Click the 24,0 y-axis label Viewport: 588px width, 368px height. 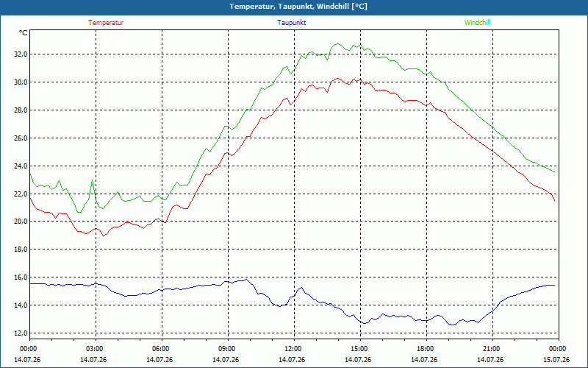tap(21, 166)
